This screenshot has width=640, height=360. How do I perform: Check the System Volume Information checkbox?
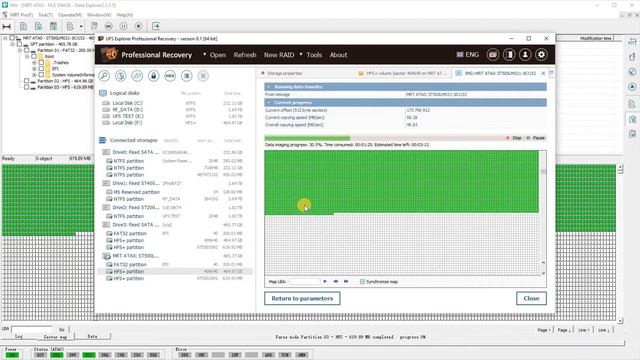pyautogui.click(x=41, y=75)
